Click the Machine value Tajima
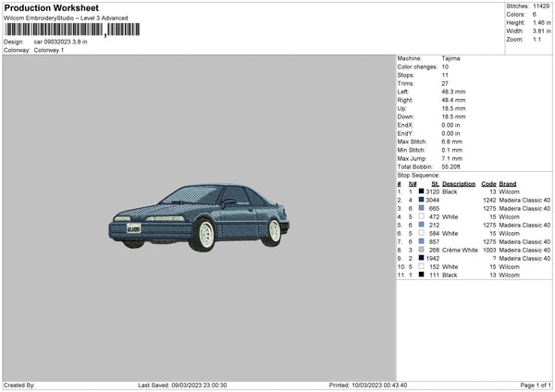555x392 pixels. pyautogui.click(x=450, y=58)
